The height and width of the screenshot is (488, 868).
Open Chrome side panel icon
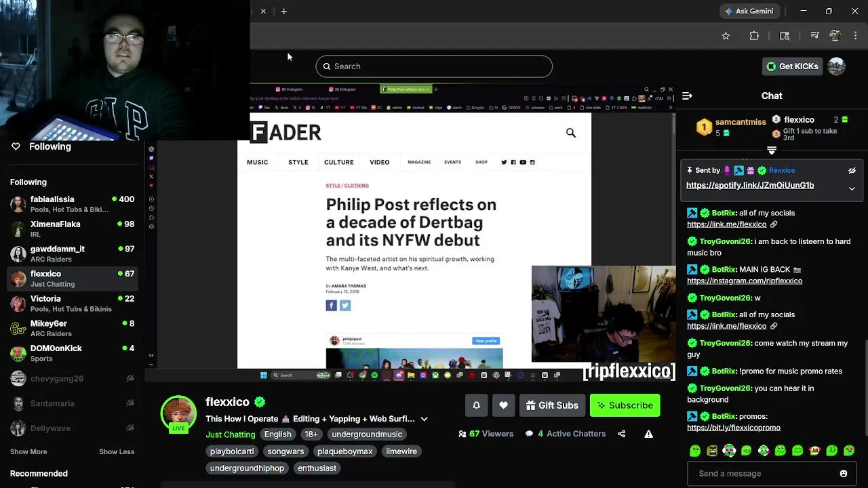(x=785, y=36)
